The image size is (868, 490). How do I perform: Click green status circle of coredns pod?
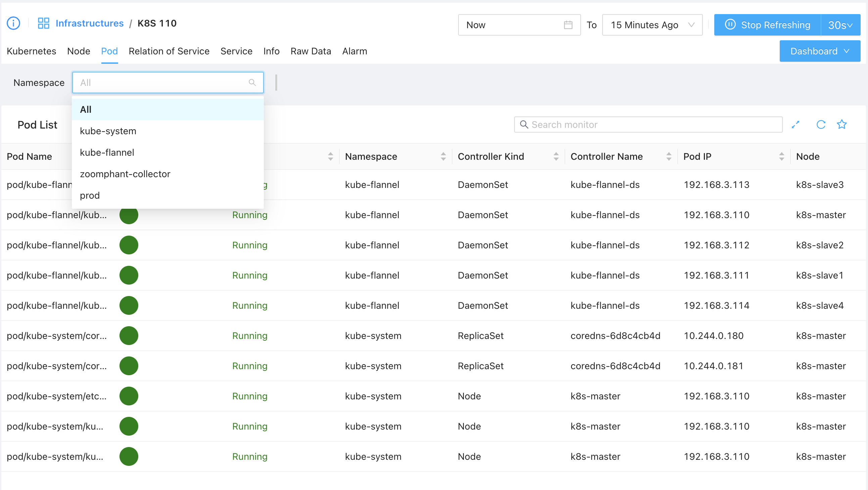pyautogui.click(x=129, y=336)
